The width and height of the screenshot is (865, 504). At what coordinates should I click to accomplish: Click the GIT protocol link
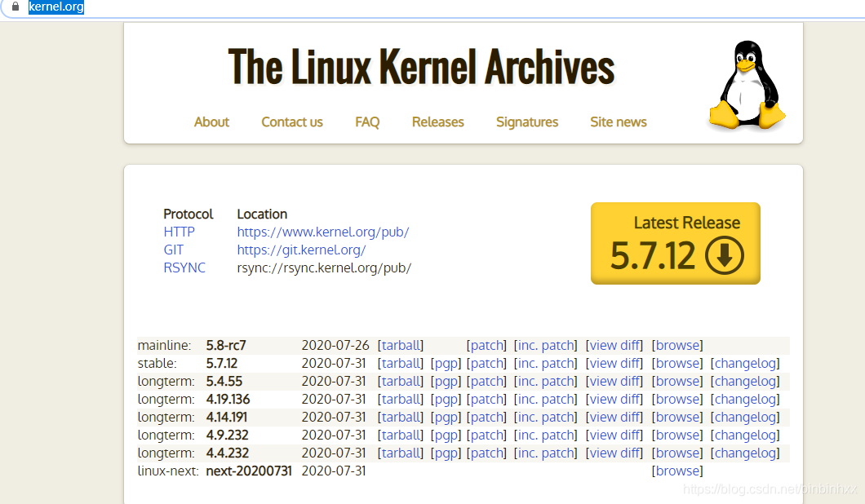click(x=173, y=250)
